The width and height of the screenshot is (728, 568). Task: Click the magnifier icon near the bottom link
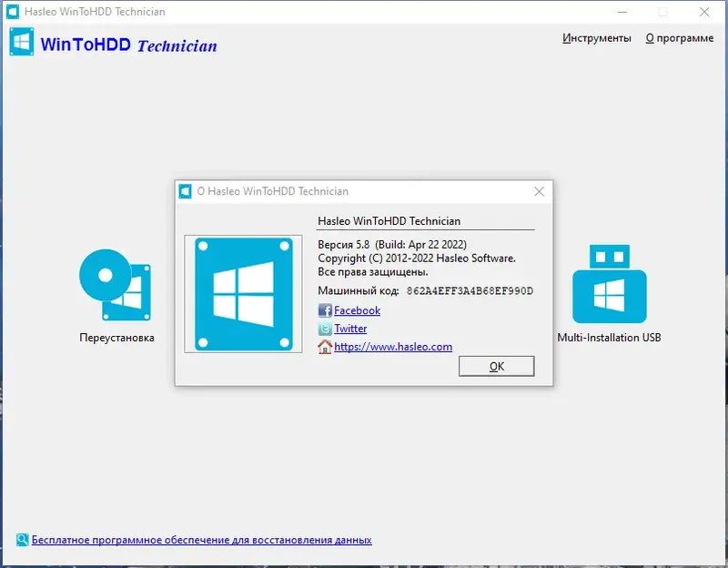tap(23, 540)
